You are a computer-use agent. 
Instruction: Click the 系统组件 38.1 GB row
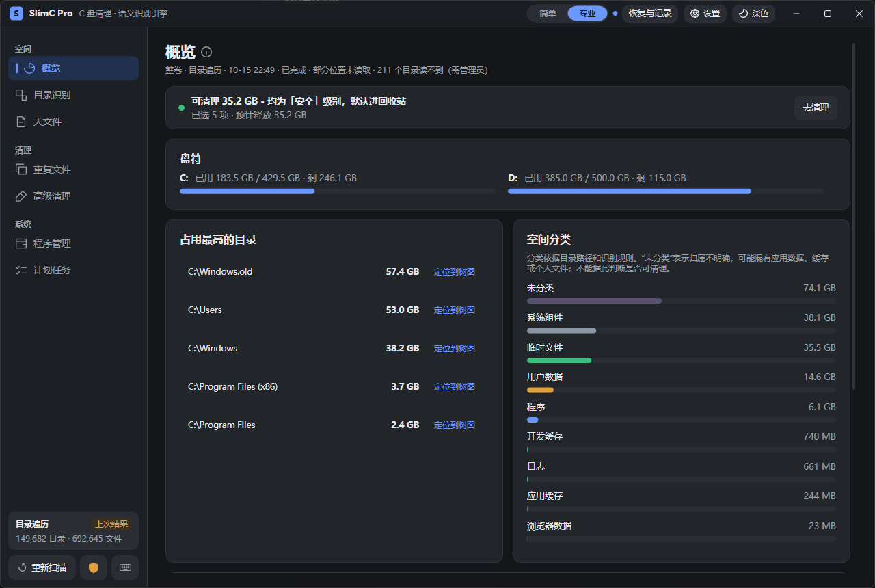point(681,323)
